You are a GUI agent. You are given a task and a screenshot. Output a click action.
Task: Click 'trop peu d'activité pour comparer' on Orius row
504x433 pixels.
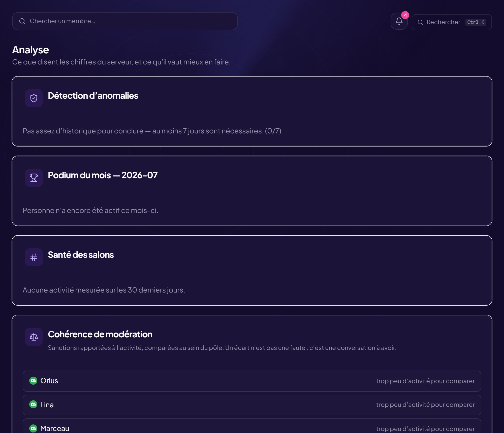425,381
